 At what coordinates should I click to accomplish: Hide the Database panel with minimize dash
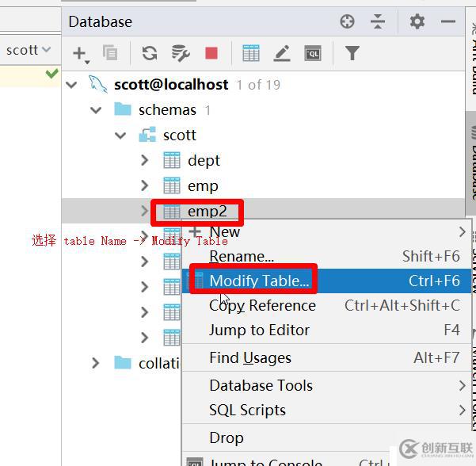point(448,21)
